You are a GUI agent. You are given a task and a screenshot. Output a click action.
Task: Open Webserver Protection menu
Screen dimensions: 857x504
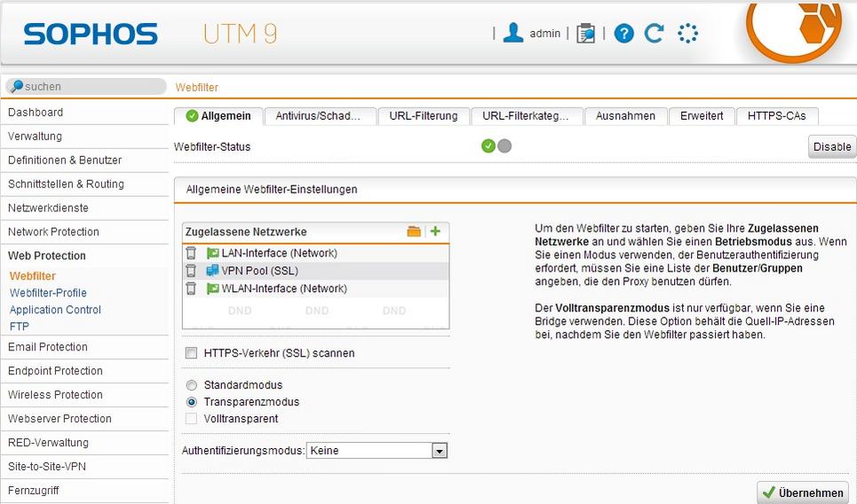point(84,419)
